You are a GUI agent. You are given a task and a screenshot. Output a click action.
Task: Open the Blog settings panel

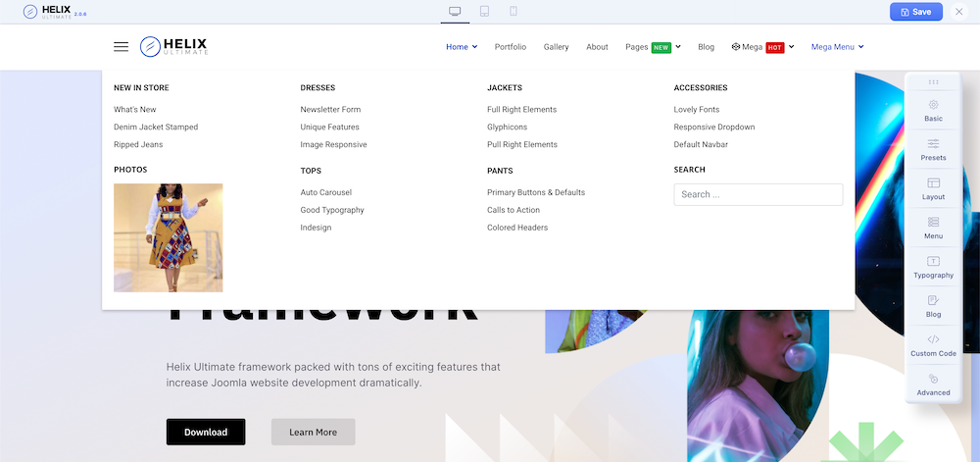tap(933, 306)
